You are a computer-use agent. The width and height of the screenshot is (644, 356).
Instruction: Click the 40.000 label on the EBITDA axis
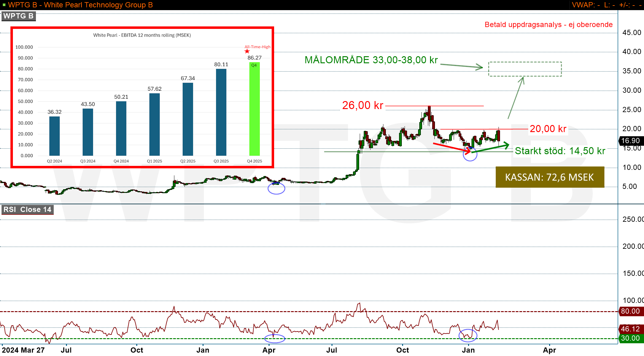tap(25, 112)
